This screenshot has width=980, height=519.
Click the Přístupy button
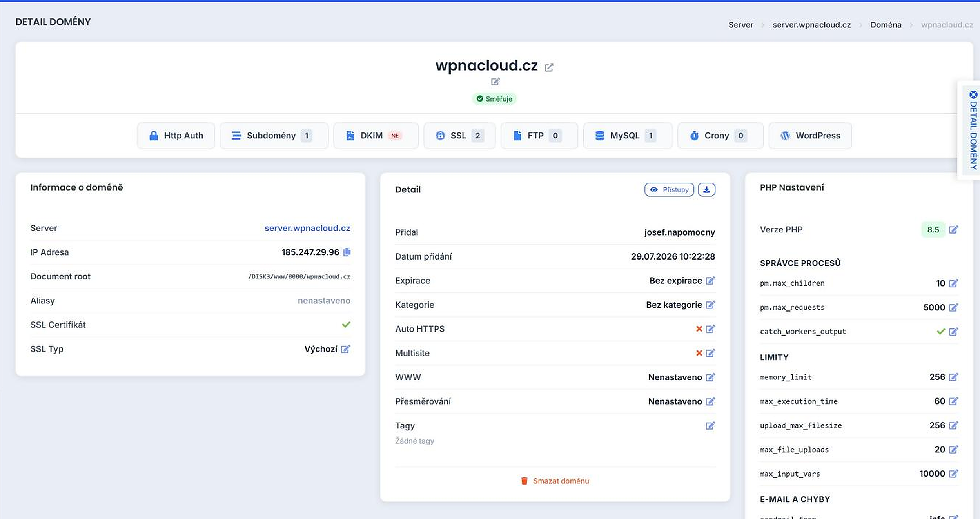pos(669,190)
